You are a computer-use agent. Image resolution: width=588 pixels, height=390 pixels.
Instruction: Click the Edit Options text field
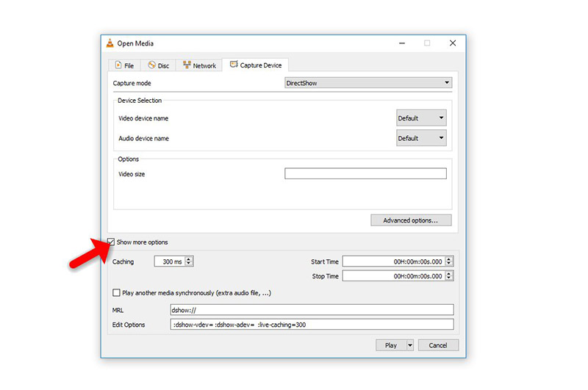point(312,325)
